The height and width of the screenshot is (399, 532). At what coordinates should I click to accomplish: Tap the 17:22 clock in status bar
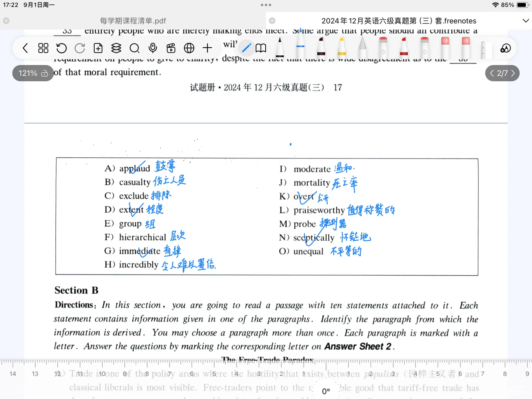click(x=11, y=5)
